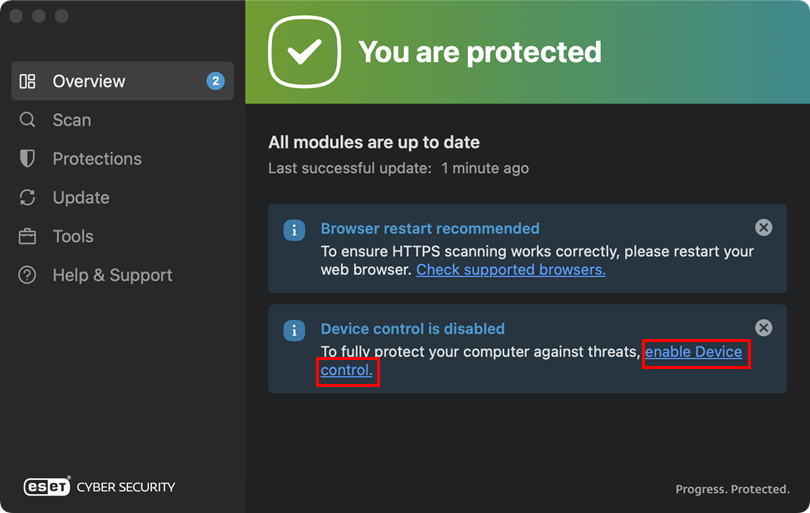Viewport: 810px width, 513px height.
Task: Click the blue notification badge showing 2
Action: 215,81
